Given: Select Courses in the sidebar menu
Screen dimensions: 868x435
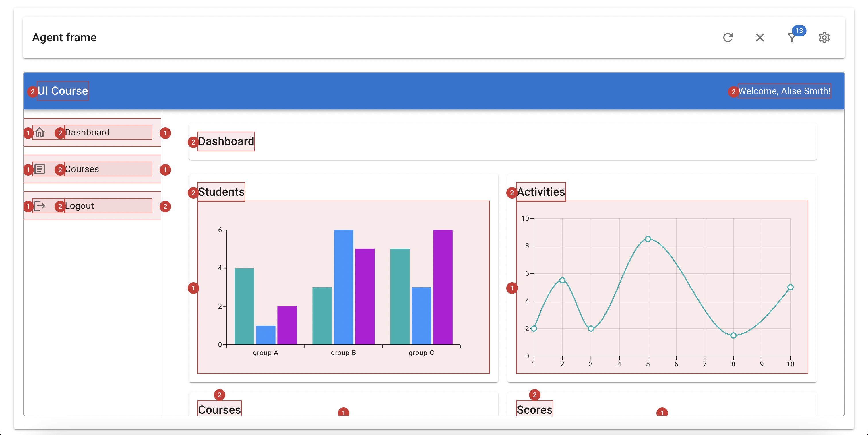Looking at the screenshot, I should point(82,169).
